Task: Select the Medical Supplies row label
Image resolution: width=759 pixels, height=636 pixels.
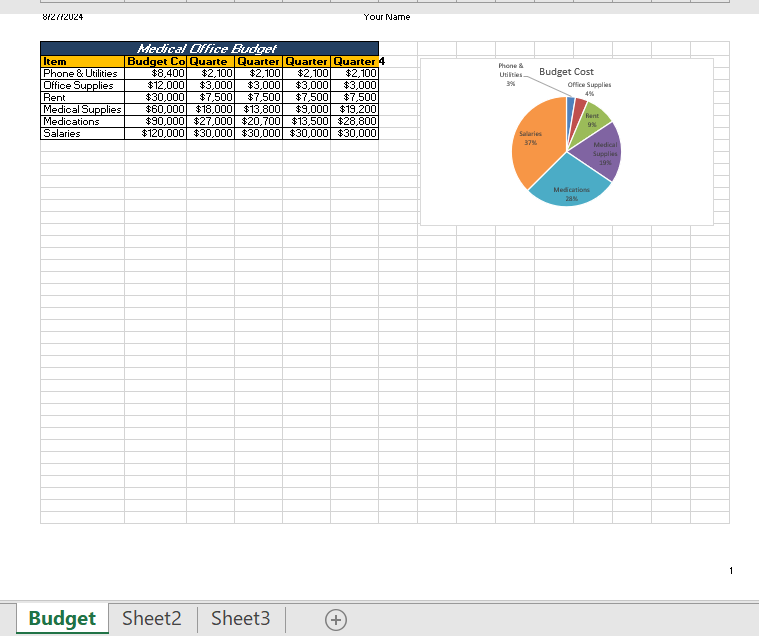Action: pos(82,109)
